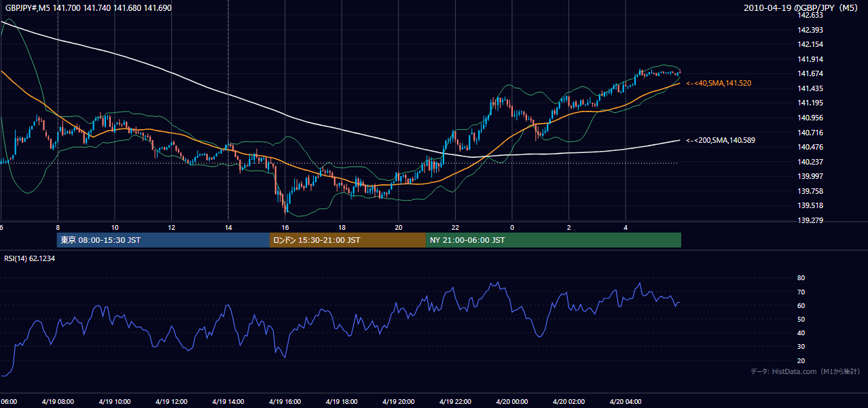The image size is (868, 408).
Task: Click the RSI scale value 30
Action: click(801, 346)
